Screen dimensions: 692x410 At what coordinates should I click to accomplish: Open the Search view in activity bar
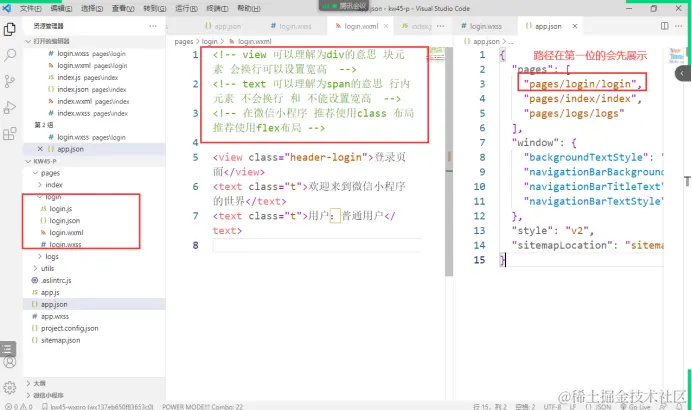click(x=10, y=55)
